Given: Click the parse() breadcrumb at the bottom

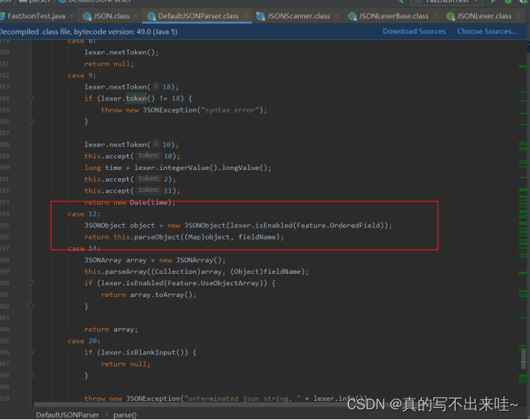Looking at the screenshot, I should coord(125,415).
